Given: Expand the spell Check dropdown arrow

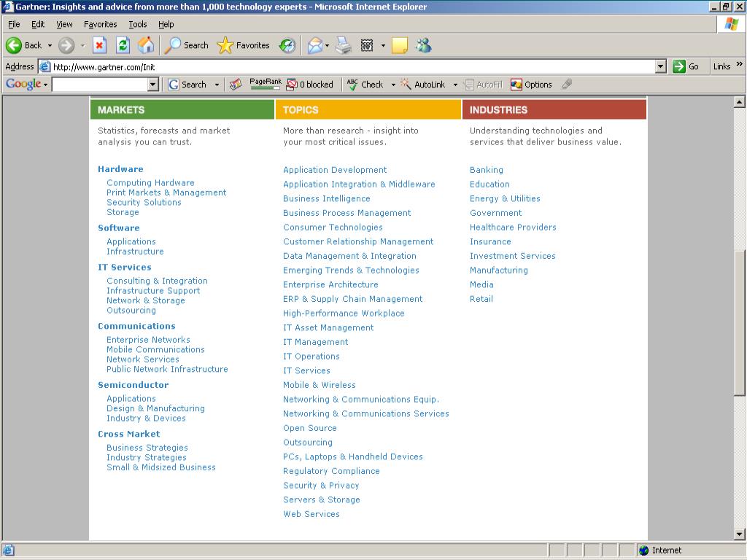Looking at the screenshot, I should pos(393,85).
